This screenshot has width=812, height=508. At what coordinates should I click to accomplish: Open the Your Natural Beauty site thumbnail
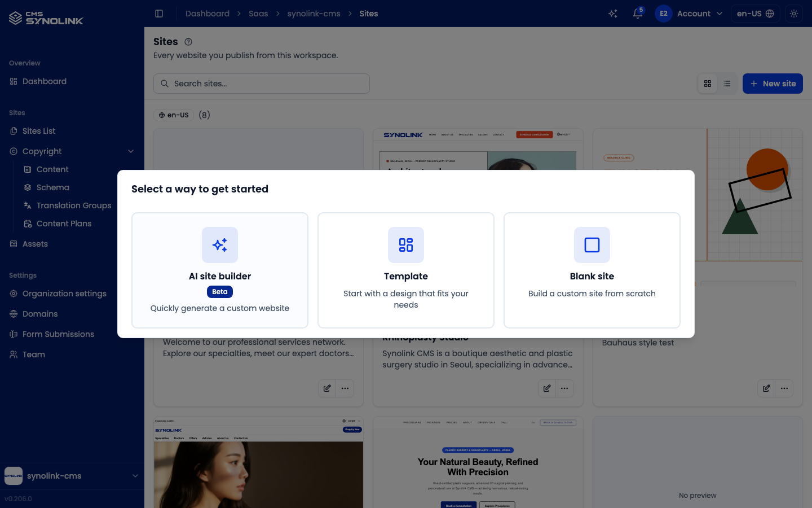[478, 463]
